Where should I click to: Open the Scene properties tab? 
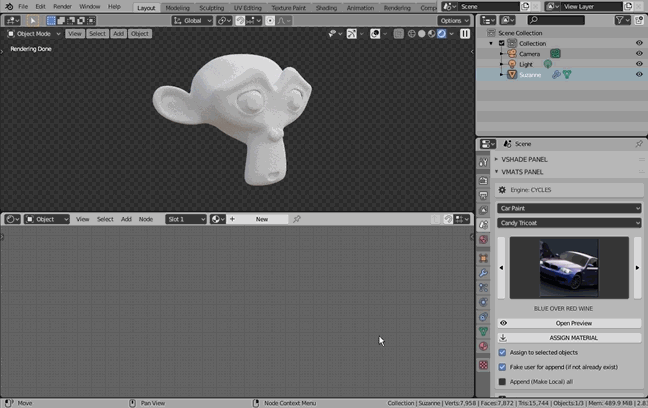click(483, 224)
